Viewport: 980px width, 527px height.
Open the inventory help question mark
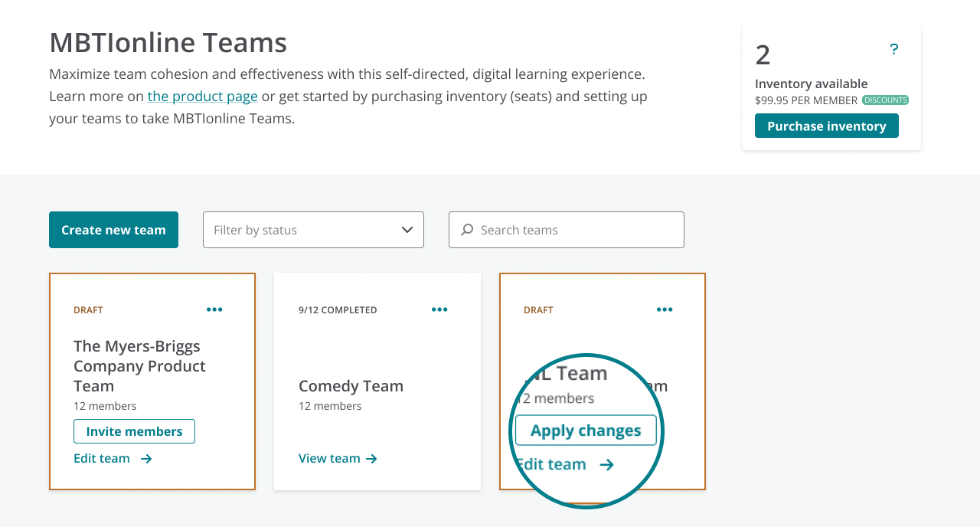coord(893,50)
